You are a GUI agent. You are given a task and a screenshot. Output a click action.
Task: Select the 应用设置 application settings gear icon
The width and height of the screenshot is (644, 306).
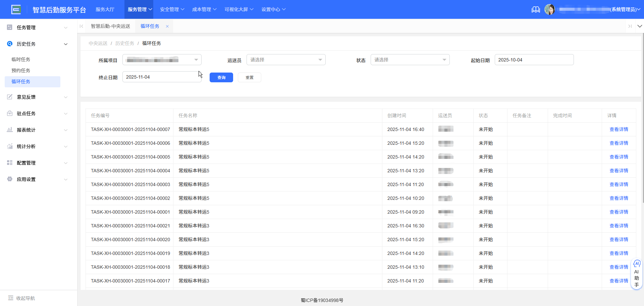pyautogui.click(x=9, y=179)
